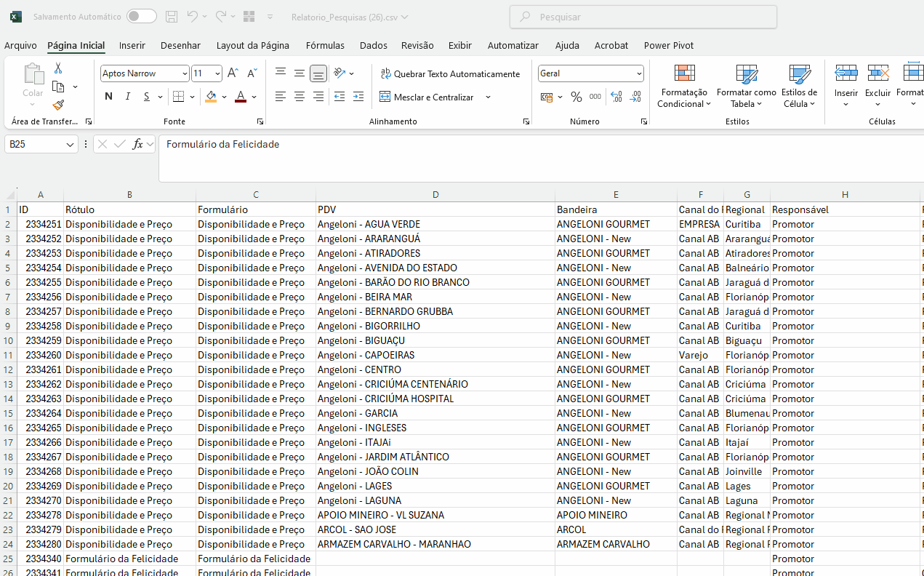Increase font size with the larger A icon
This screenshot has height=576, width=924.
click(x=233, y=73)
